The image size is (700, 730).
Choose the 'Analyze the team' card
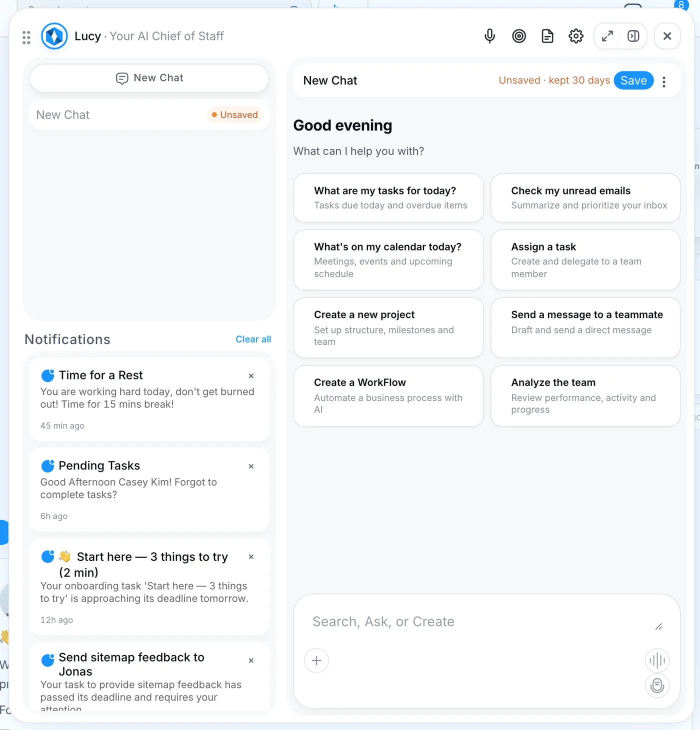tap(585, 396)
